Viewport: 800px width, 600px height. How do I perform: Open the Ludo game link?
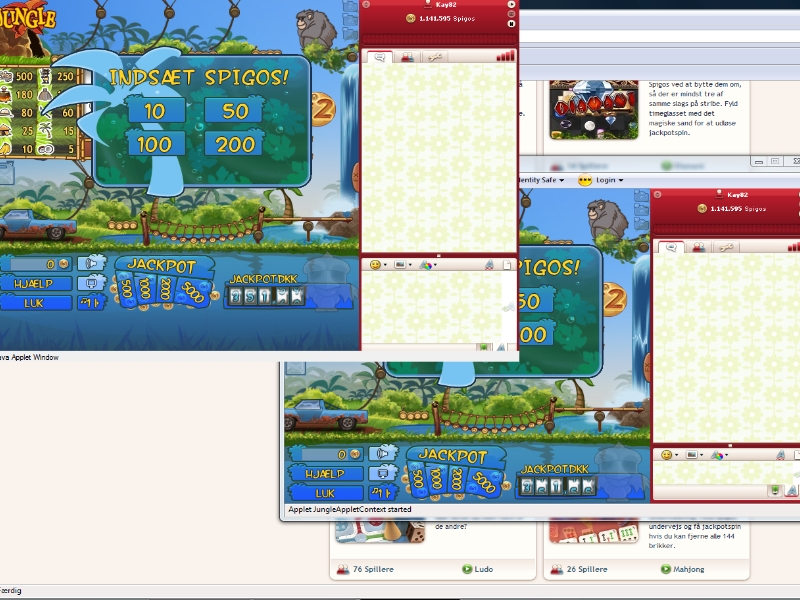[483, 569]
